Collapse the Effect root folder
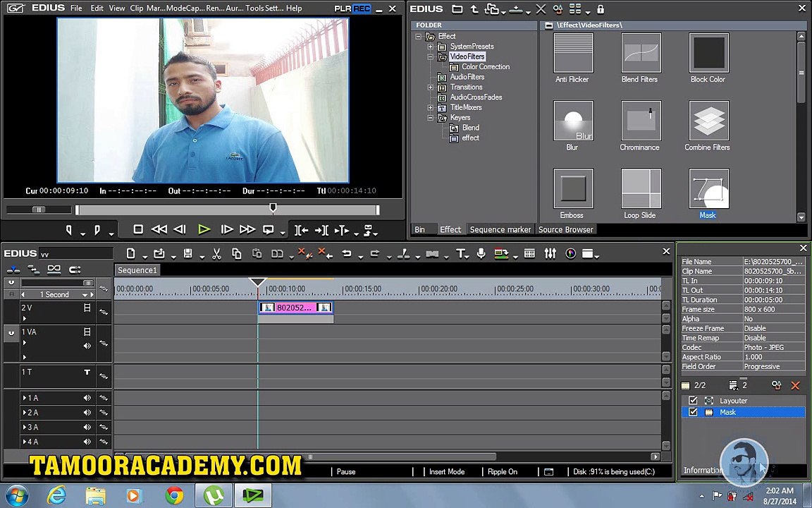 click(419, 36)
